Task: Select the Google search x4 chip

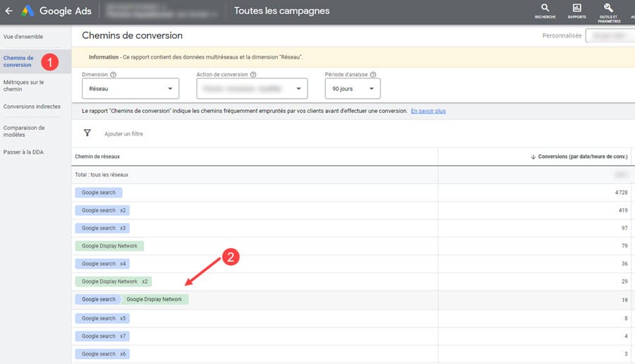Action: click(x=102, y=264)
